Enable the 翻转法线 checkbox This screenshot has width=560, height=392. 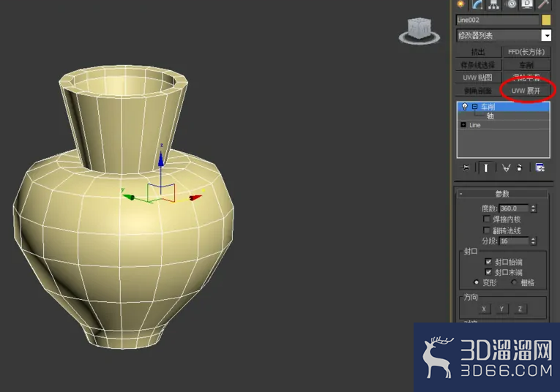click(x=486, y=230)
